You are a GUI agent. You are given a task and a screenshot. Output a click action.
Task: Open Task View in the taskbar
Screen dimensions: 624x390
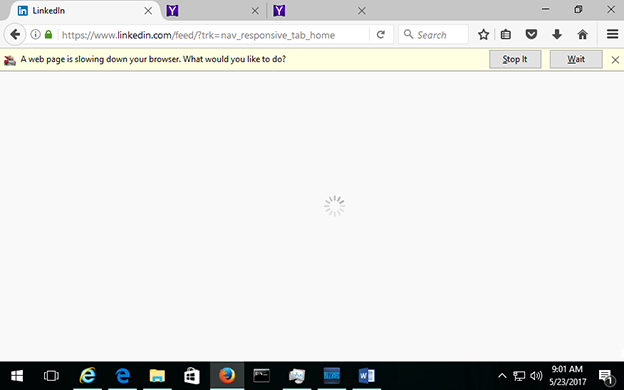(x=51, y=376)
